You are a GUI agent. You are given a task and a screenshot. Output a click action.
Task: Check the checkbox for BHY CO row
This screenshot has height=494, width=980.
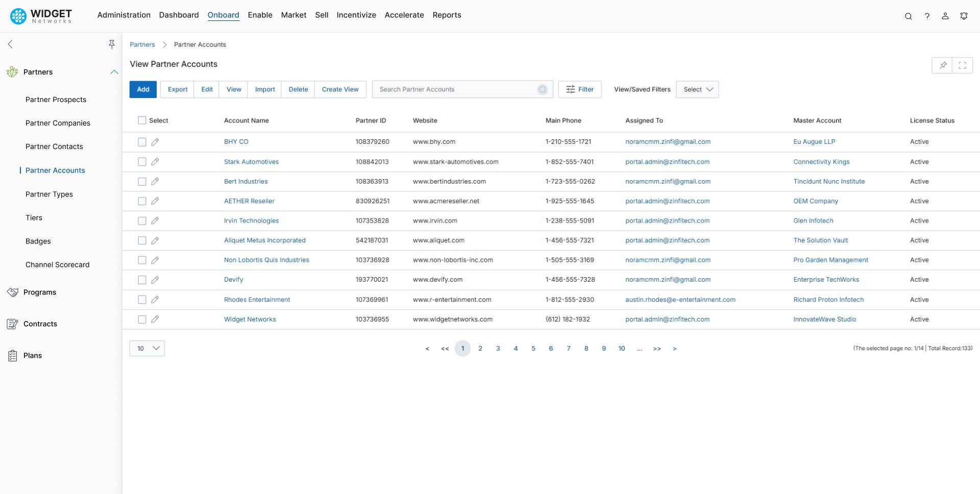pyautogui.click(x=141, y=142)
